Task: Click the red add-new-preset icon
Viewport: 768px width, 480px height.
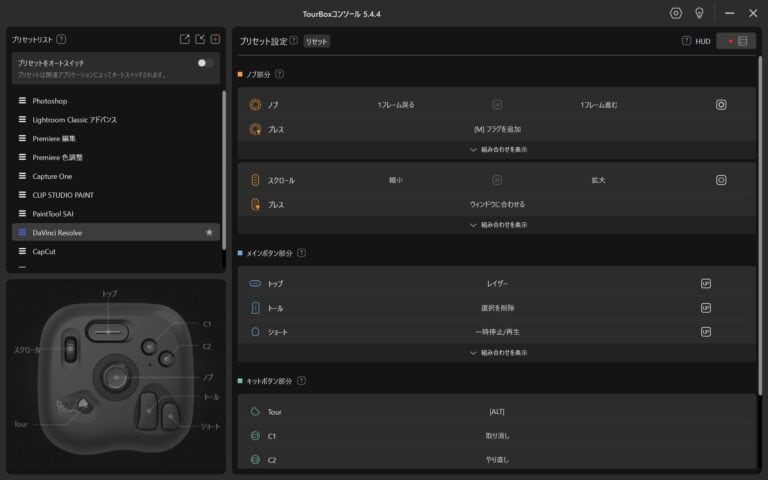Action: (215, 39)
